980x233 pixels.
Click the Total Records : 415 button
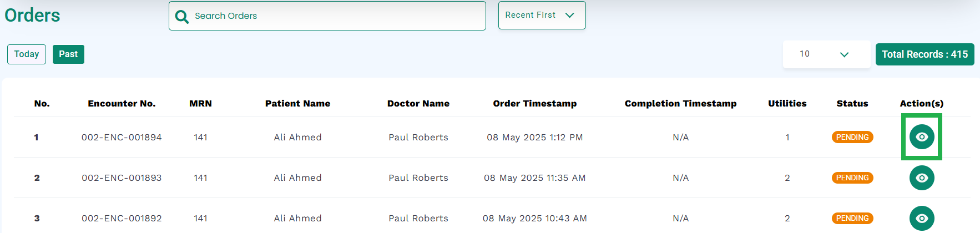(925, 54)
